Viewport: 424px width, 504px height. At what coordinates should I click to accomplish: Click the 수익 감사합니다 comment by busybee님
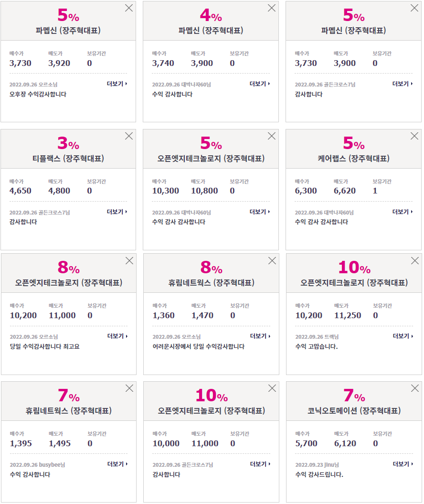pos(30,474)
